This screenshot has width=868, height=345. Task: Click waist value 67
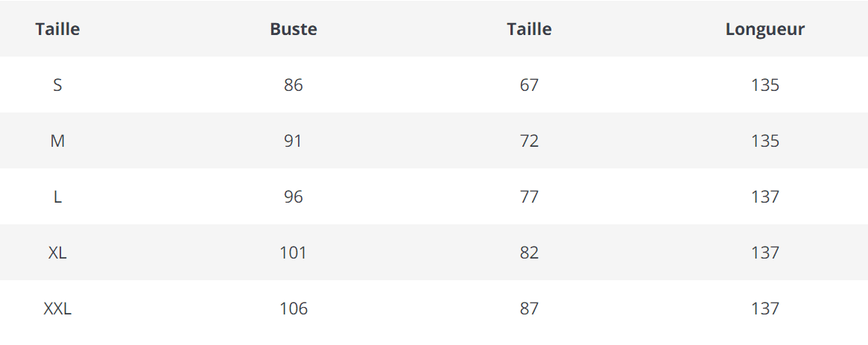click(529, 85)
